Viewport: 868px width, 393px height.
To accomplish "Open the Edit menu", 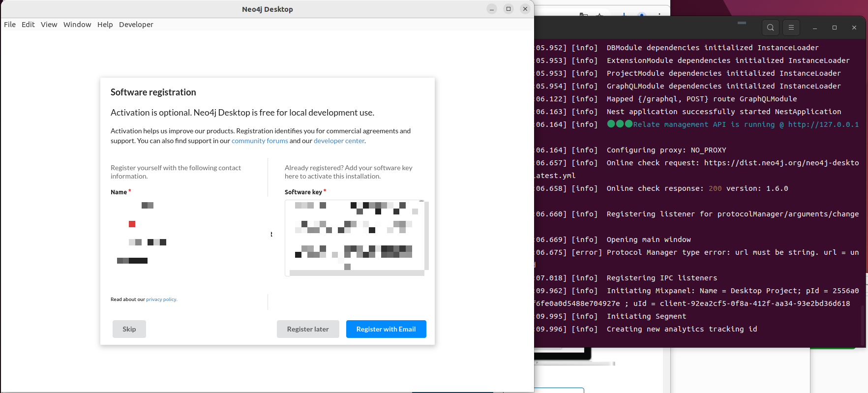I will pyautogui.click(x=28, y=25).
